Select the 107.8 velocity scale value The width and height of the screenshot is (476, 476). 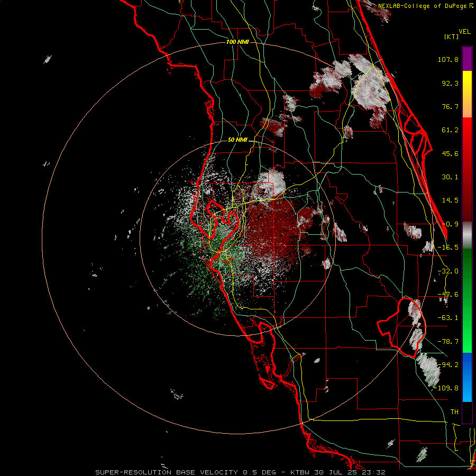pos(448,59)
